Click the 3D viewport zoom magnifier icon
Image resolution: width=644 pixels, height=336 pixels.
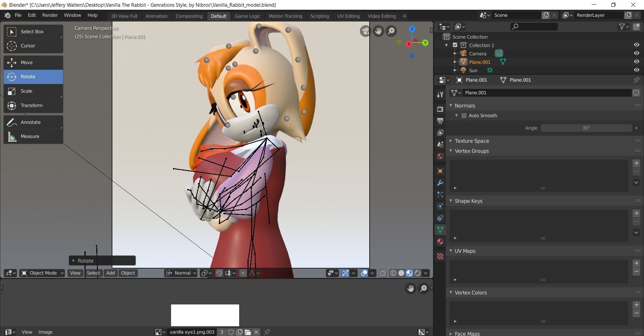[391, 31]
